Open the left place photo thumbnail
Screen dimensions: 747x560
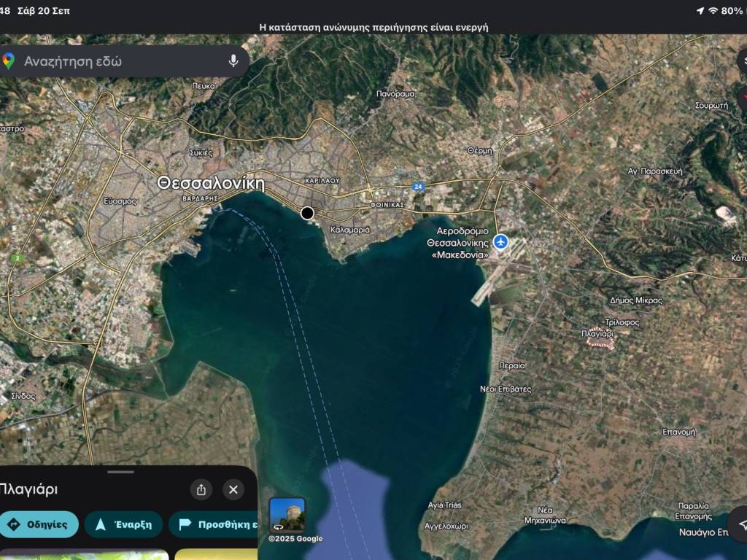tap(84, 554)
